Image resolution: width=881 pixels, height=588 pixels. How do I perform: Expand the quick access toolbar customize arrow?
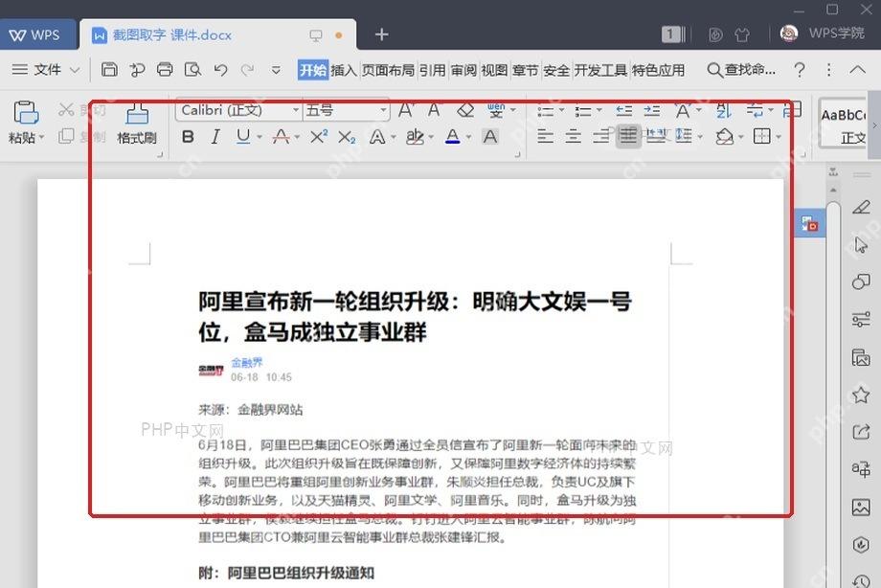point(276,70)
